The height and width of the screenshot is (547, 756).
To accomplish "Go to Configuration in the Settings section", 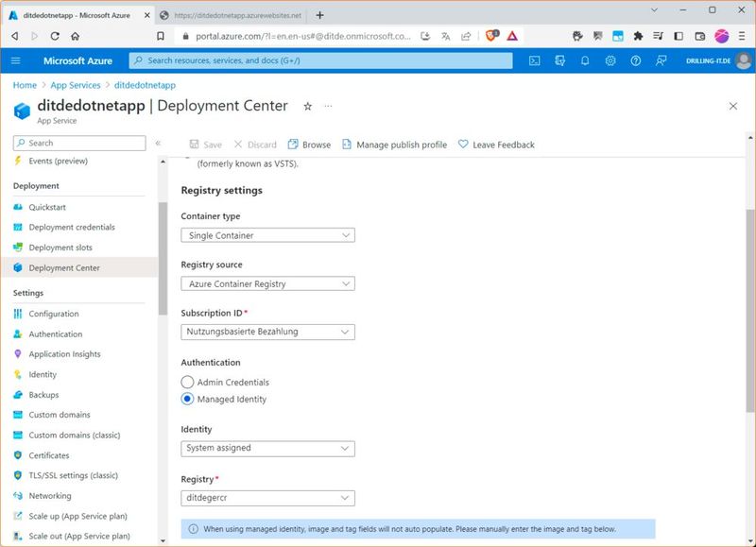I will pyautogui.click(x=54, y=314).
